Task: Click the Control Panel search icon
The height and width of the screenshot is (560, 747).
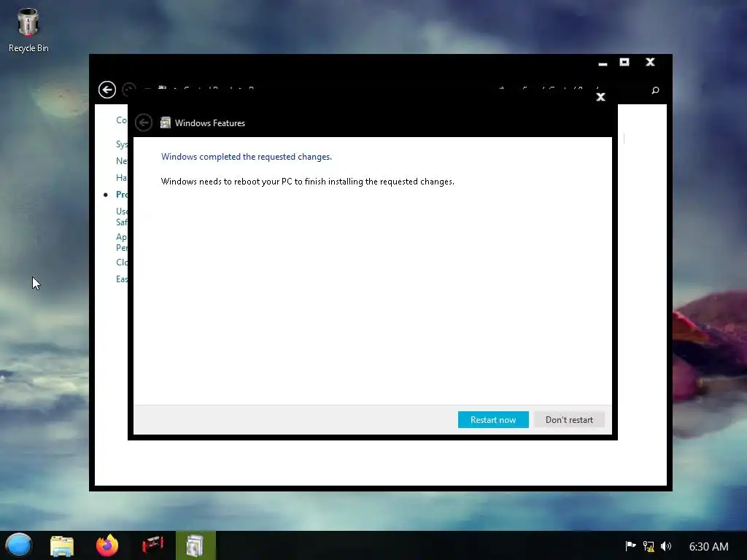Action: 656,90
